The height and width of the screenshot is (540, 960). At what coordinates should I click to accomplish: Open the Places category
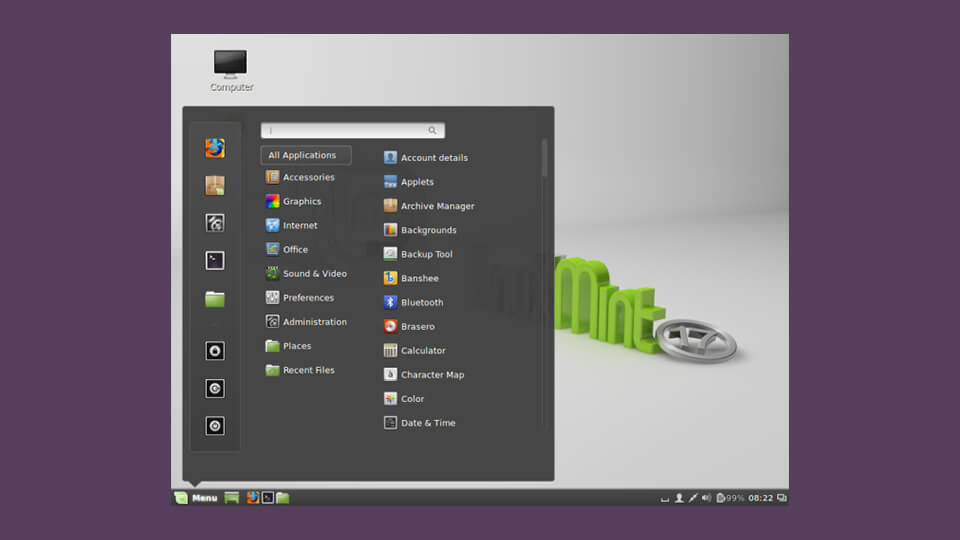(288, 346)
